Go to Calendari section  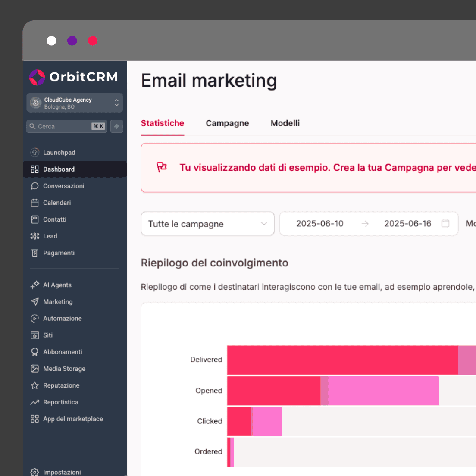click(75, 203)
